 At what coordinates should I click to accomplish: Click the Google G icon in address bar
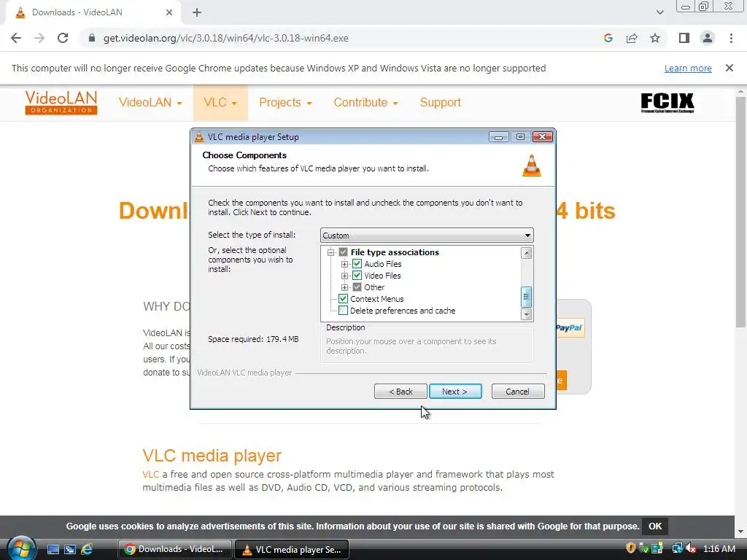[608, 38]
